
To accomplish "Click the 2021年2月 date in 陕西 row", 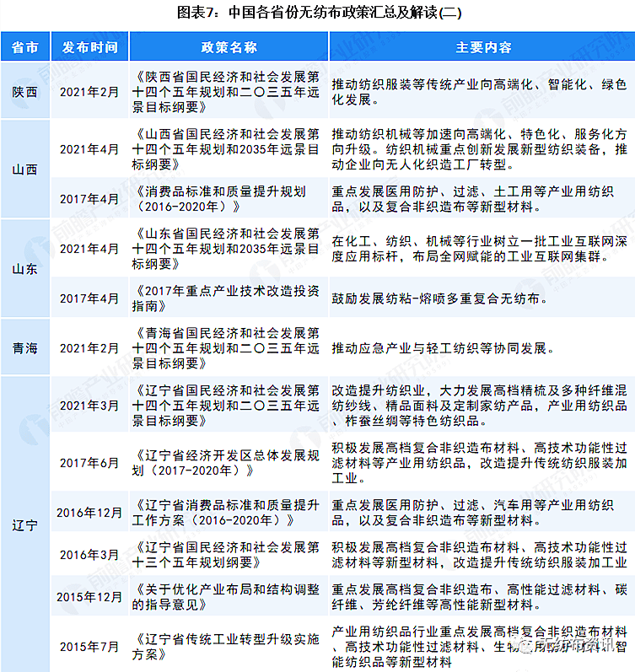I will pyautogui.click(x=89, y=92).
